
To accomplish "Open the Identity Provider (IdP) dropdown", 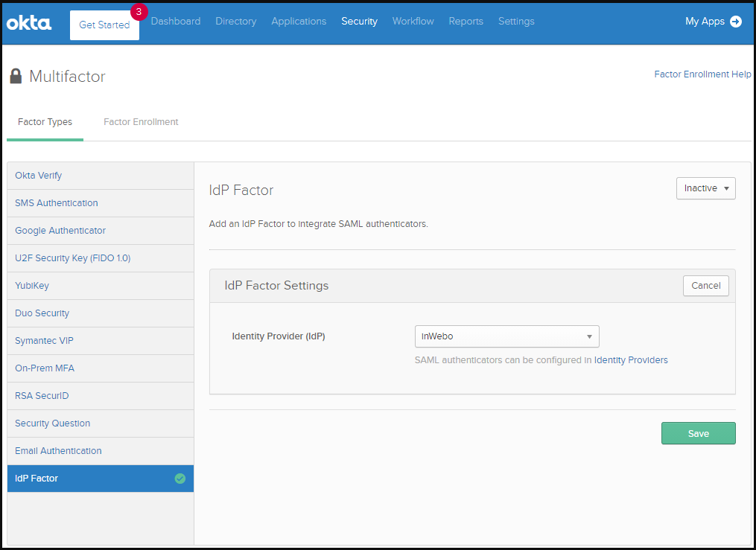I will click(x=506, y=336).
